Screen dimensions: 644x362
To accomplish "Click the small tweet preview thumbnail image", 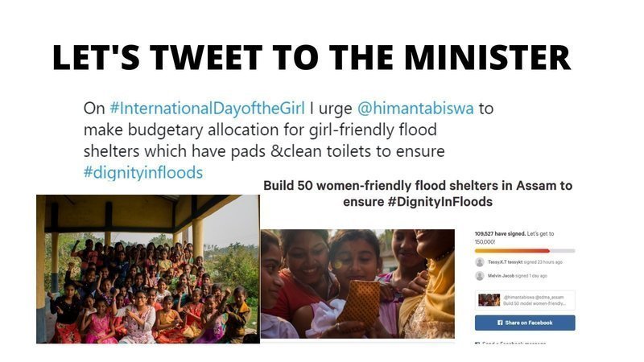I will [x=489, y=299].
